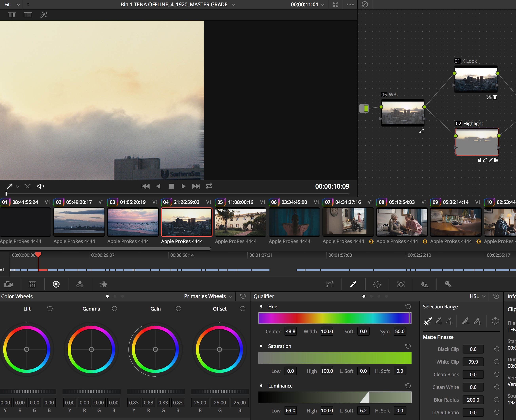Open the Fit zoom dropdown
516x420 pixels.
12,4
